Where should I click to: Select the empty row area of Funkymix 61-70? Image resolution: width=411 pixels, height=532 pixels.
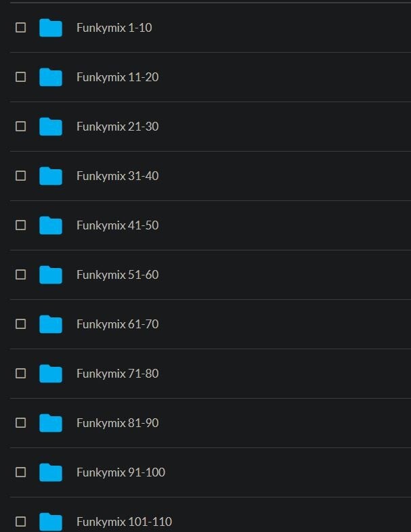285,324
